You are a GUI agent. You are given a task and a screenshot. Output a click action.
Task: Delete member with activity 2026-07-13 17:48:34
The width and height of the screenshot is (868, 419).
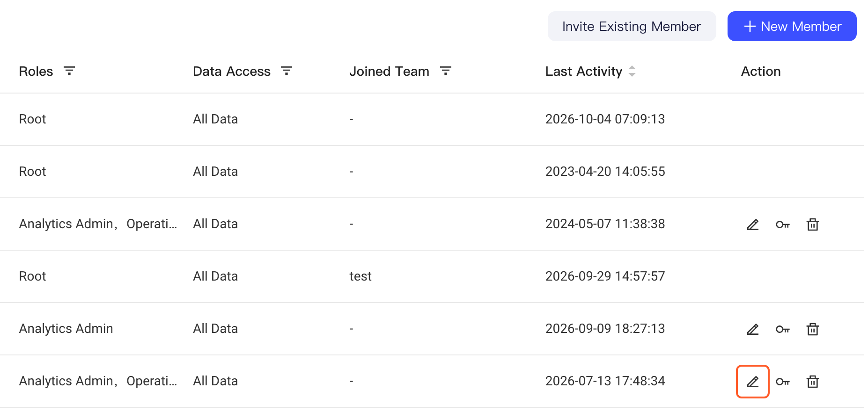click(x=813, y=382)
